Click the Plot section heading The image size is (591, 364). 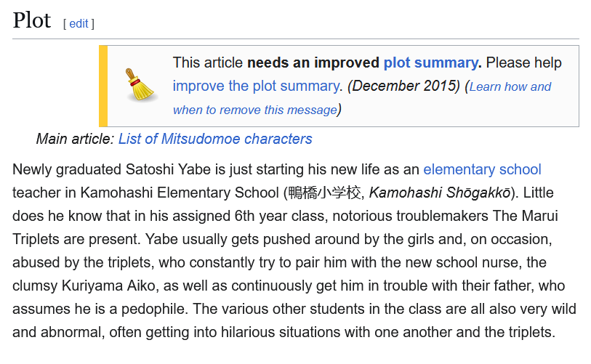point(32,20)
